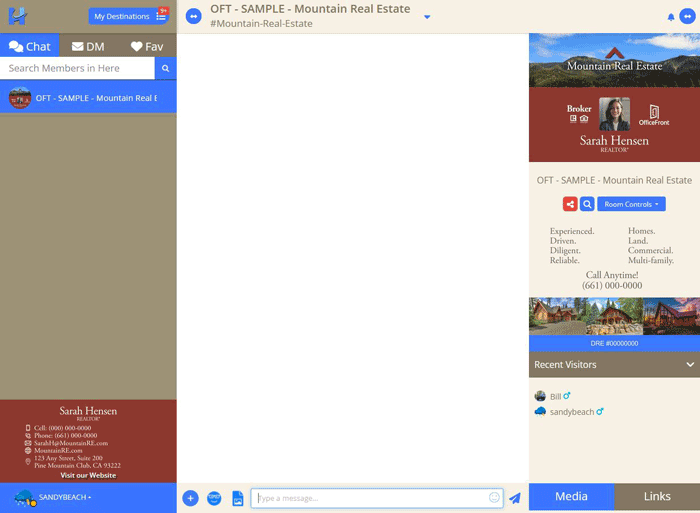Click the blue plus attachment icon

(x=190, y=498)
